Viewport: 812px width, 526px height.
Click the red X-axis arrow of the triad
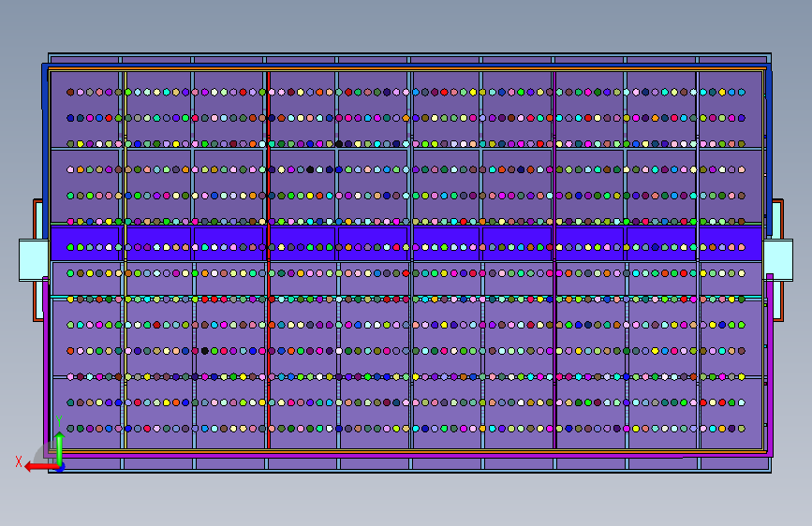point(41,467)
